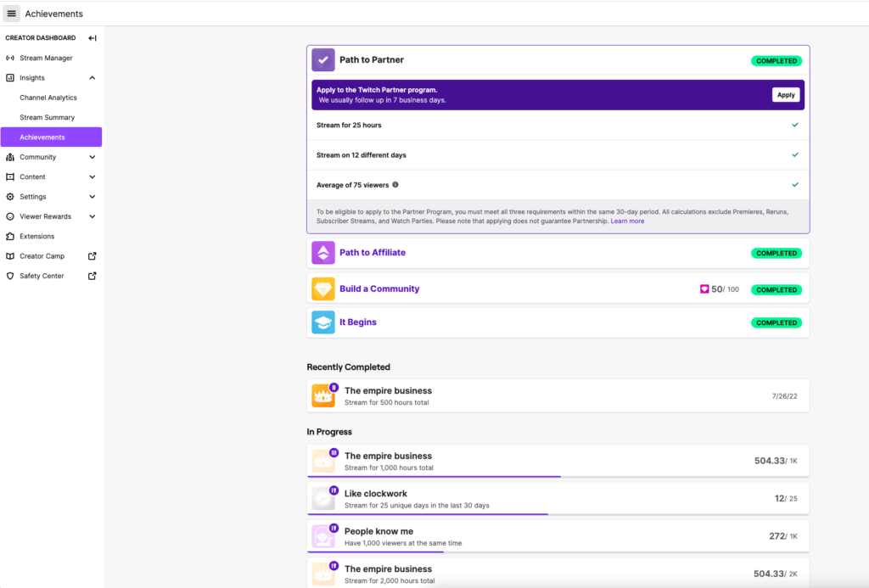Click the Community people icon
Viewport: 869px width, 588px height.
(10, 157)
